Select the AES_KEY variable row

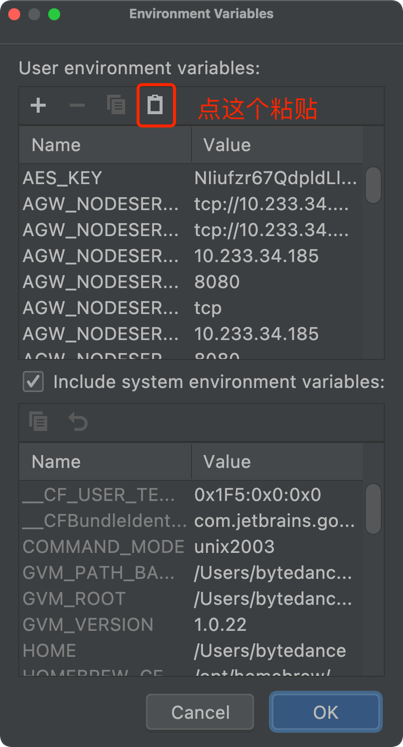pos(191,178)
